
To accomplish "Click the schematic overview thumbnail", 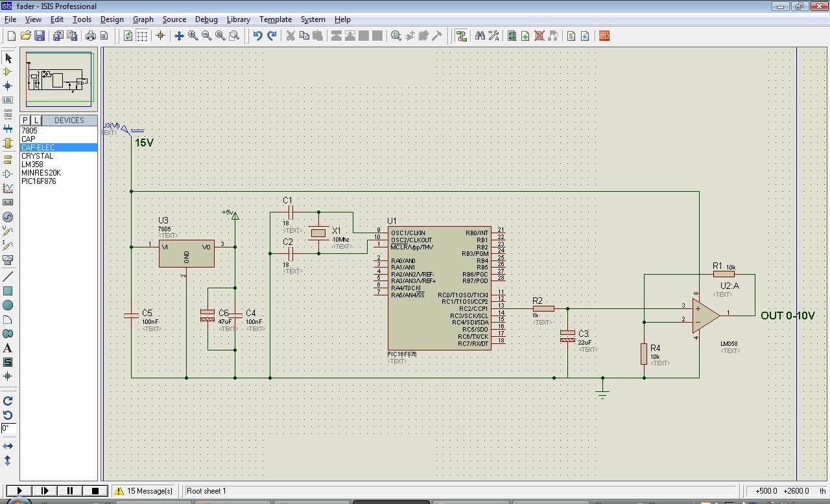I will [59, 80].
